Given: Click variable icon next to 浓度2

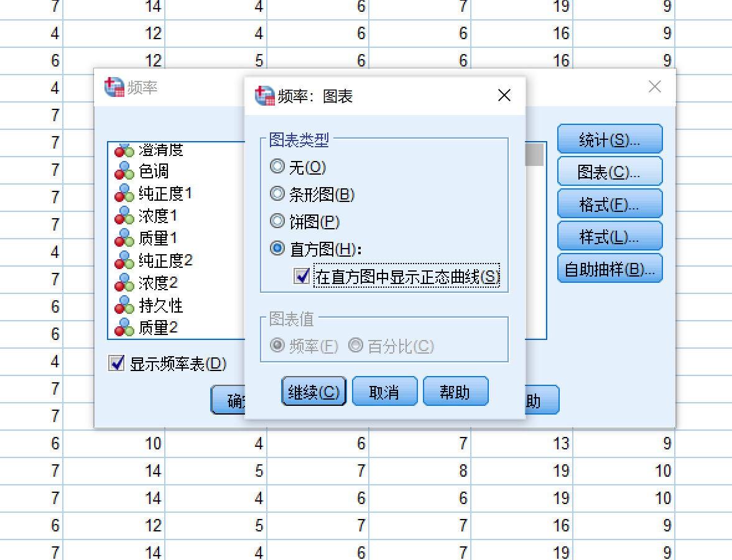Looking at the screenshot, I should pos(124,283).
